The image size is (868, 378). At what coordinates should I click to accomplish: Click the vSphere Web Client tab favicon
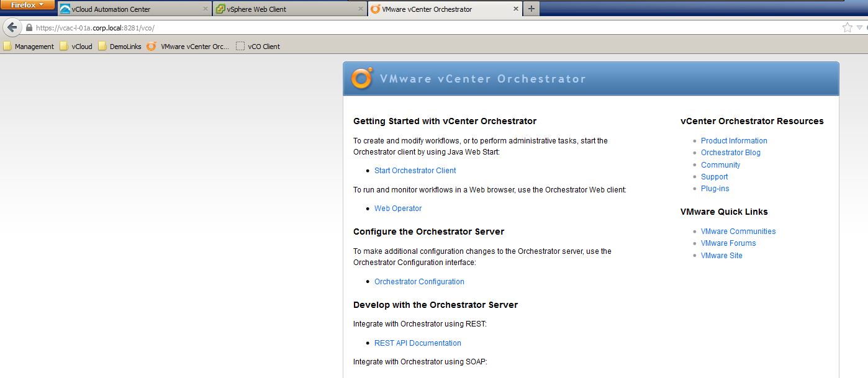pos(220,9)
